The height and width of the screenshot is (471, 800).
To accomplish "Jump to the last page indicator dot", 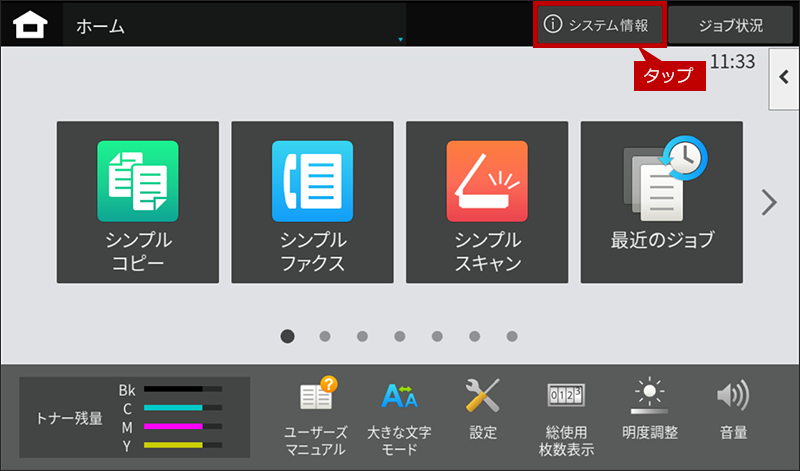I will point(512,336).
